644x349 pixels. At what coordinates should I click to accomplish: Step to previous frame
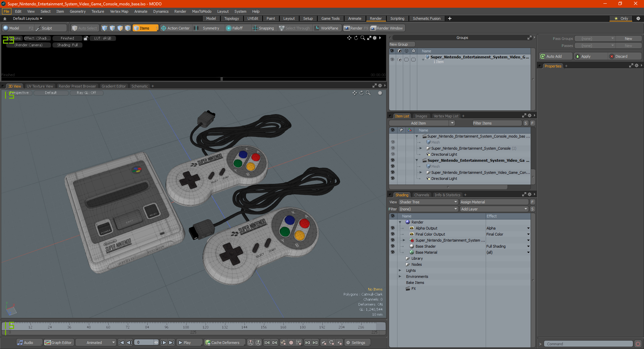[129, 343]
